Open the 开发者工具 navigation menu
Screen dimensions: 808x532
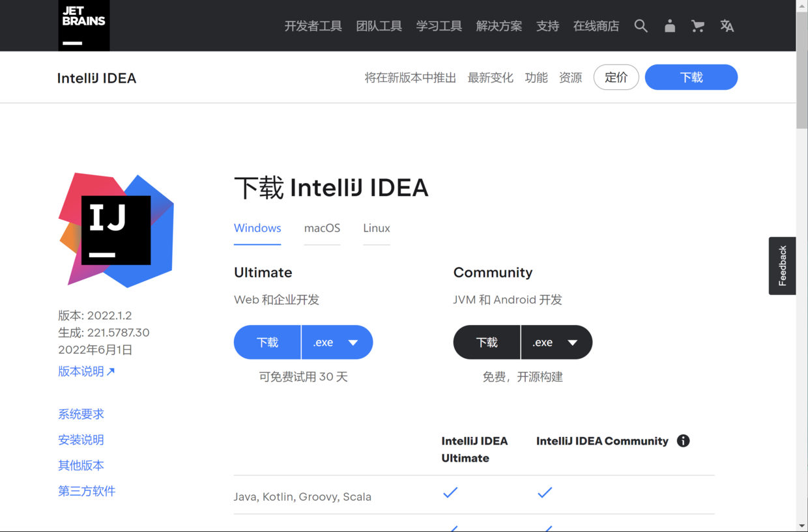[313, 26]
